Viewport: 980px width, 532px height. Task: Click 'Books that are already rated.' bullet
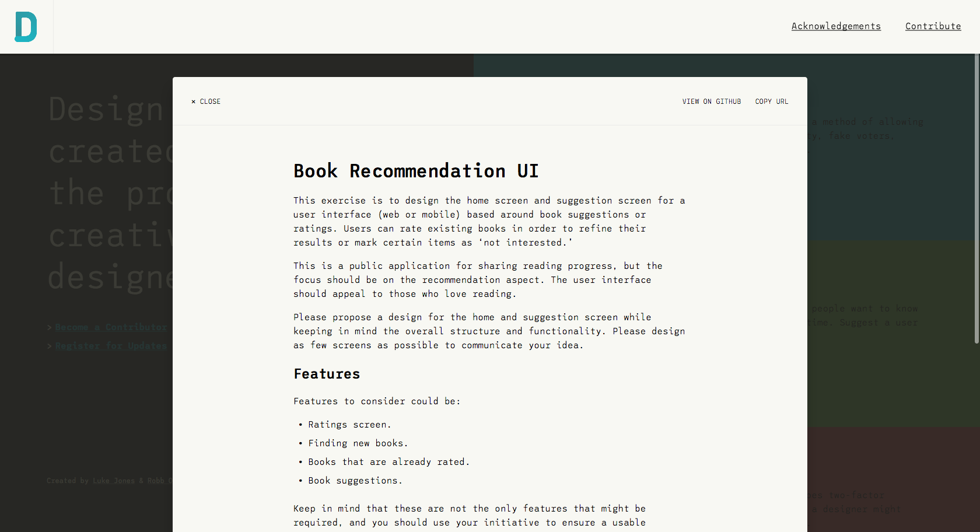388,462
